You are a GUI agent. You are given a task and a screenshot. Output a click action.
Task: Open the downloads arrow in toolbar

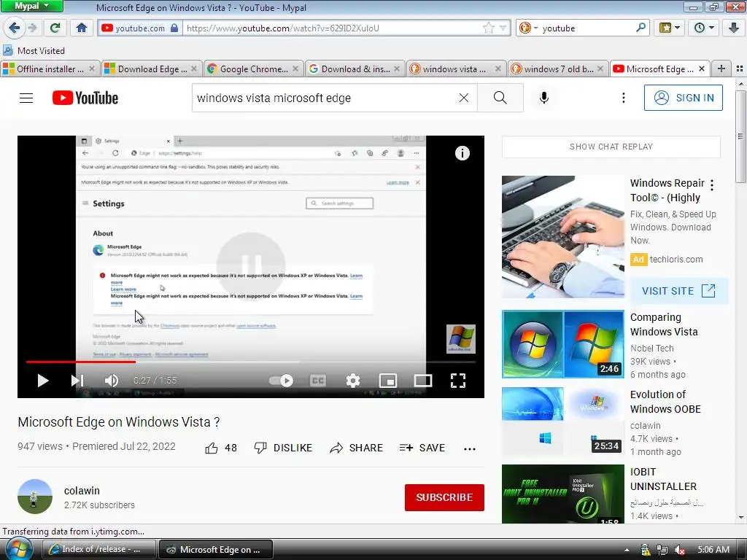(x=733, y=28)
